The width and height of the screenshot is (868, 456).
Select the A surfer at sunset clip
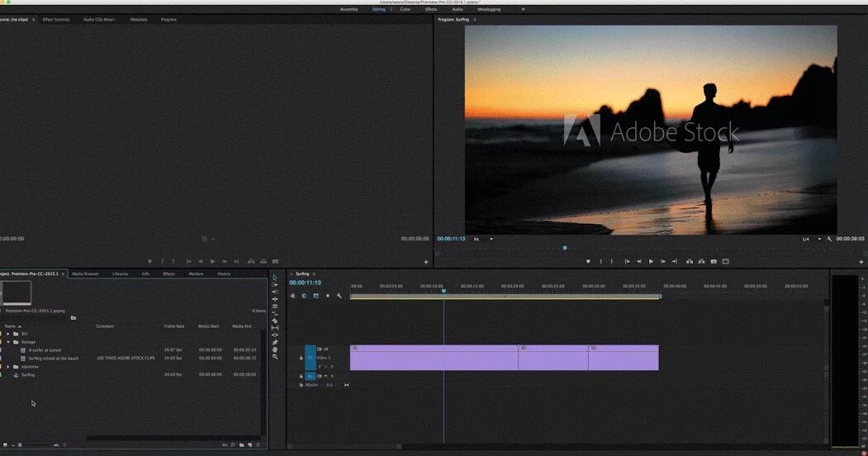click(45, 349)
